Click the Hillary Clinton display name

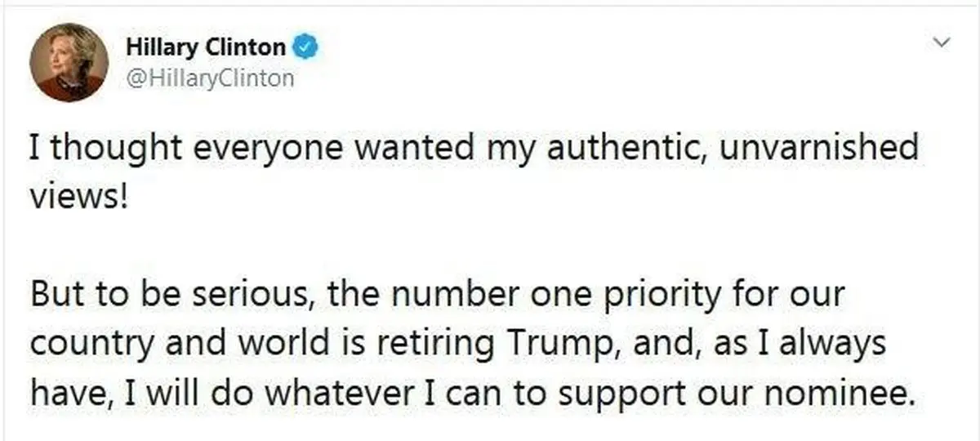[206, 47]
